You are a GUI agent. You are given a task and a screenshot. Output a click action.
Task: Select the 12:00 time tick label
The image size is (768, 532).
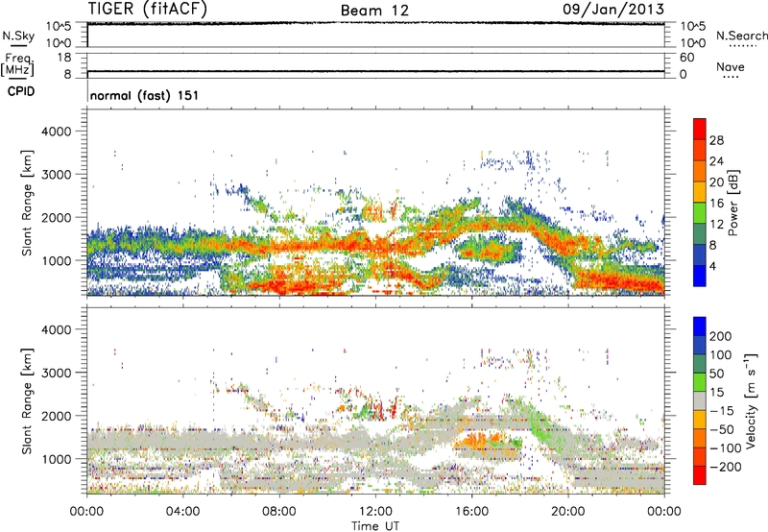(x=375, y=512)
